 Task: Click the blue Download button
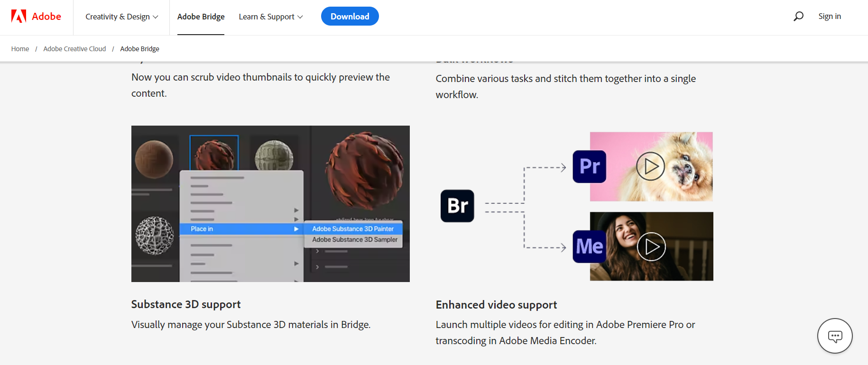350,17
